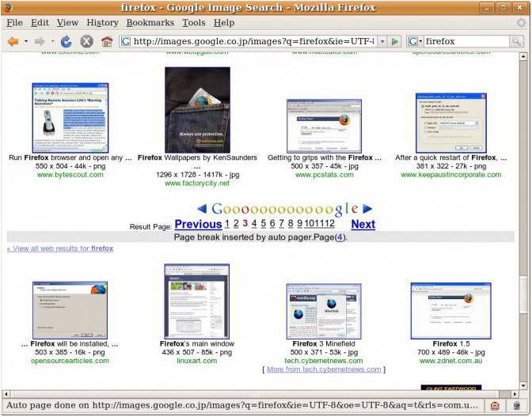Click the www.pcstats.com link
Viewport: 532px width, 417px height.
[x=325, y=175]
